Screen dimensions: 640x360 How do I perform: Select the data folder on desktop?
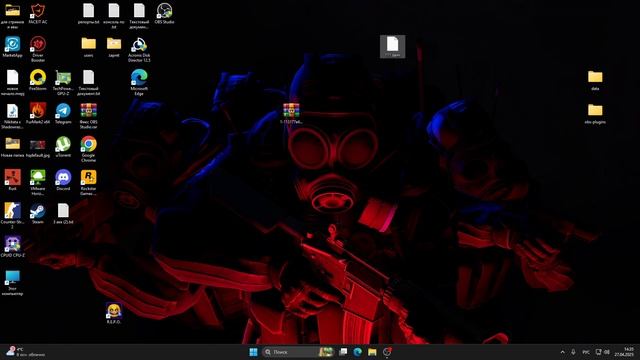click(x=595, y=80)
